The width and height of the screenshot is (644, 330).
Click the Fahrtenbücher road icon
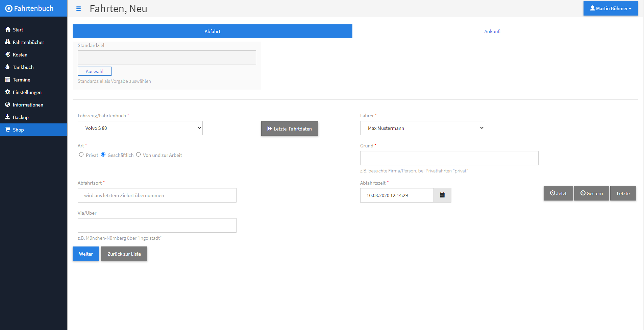[x=8, y=42]
